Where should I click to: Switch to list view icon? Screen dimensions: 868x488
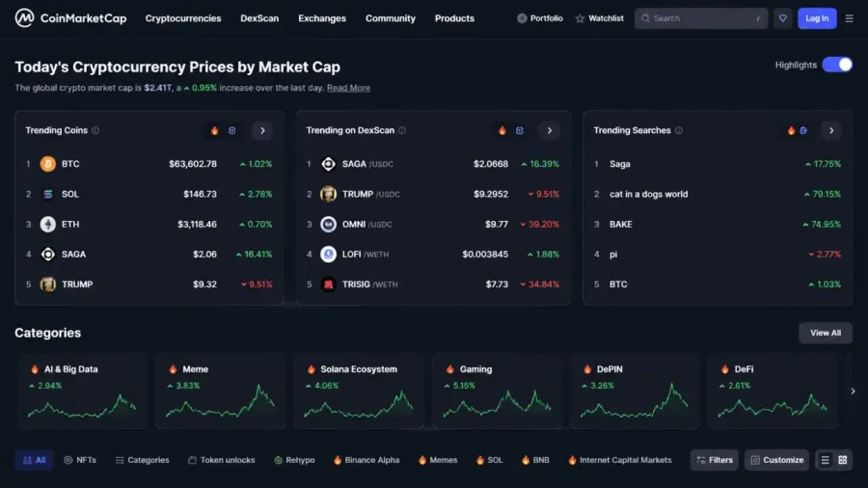pyautogui.click(x=825, y=460)
